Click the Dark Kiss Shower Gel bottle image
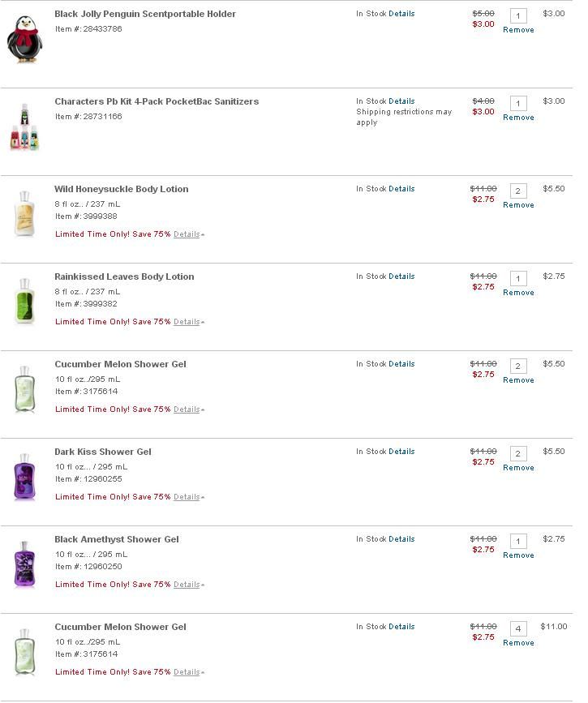Screen dimensions: 588x703 (x=24, y=476)
